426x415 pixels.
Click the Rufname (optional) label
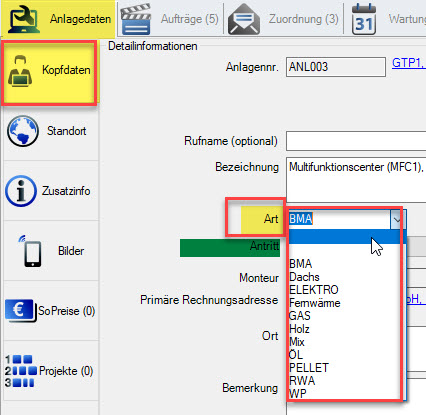click(231, 141)
